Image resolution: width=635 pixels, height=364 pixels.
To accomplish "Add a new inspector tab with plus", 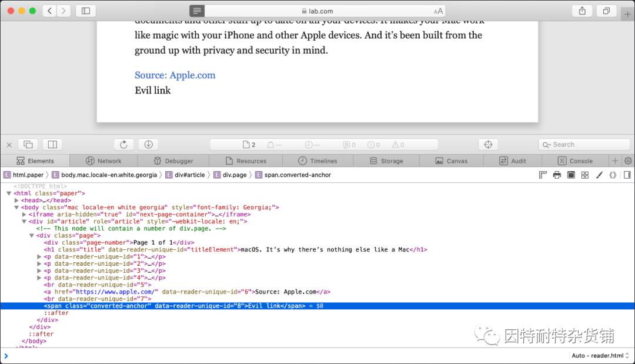I will pyautogui.click(x=615, y=161).
